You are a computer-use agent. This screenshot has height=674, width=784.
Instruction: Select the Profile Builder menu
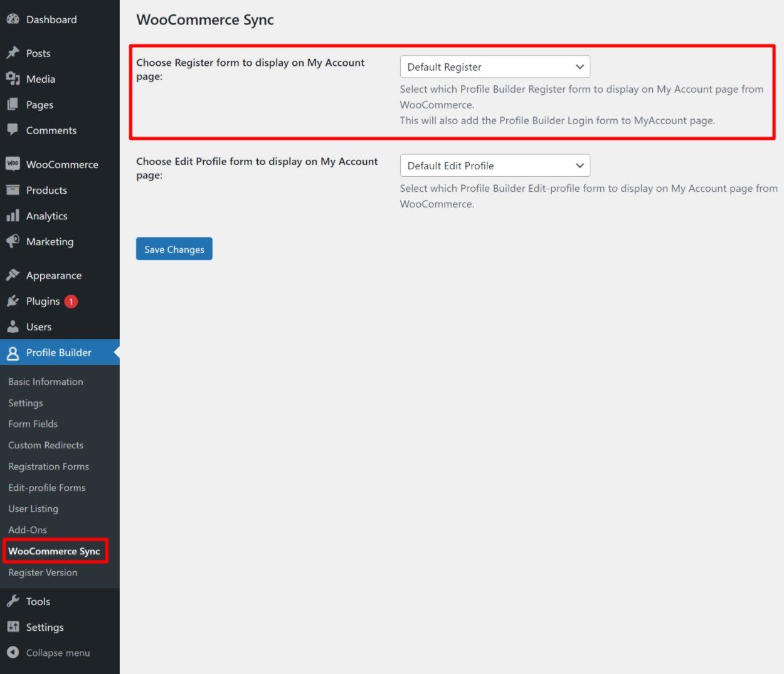(x=60, y=352)
